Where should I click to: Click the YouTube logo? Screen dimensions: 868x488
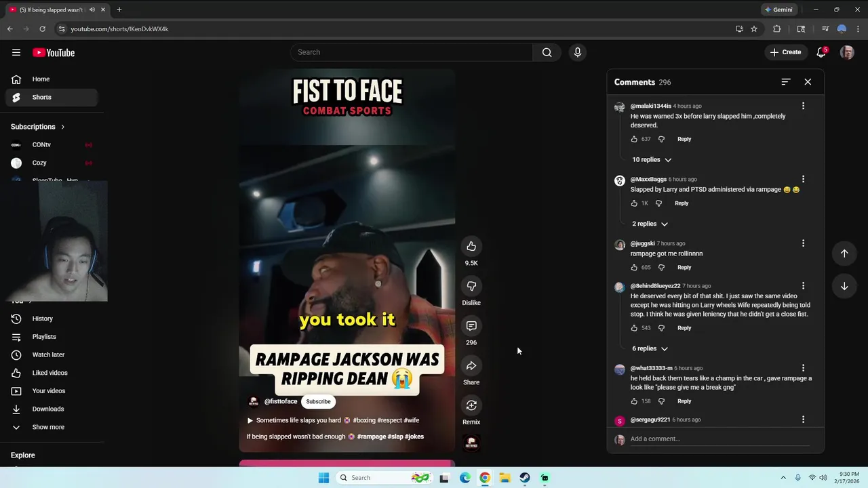tap(54, 52)
